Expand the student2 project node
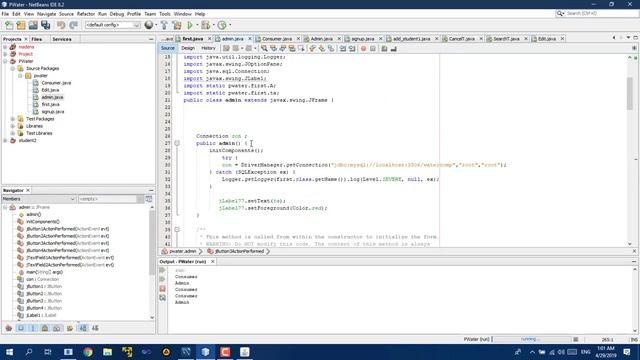Screen dimensions: 640x360 point(5,140)
